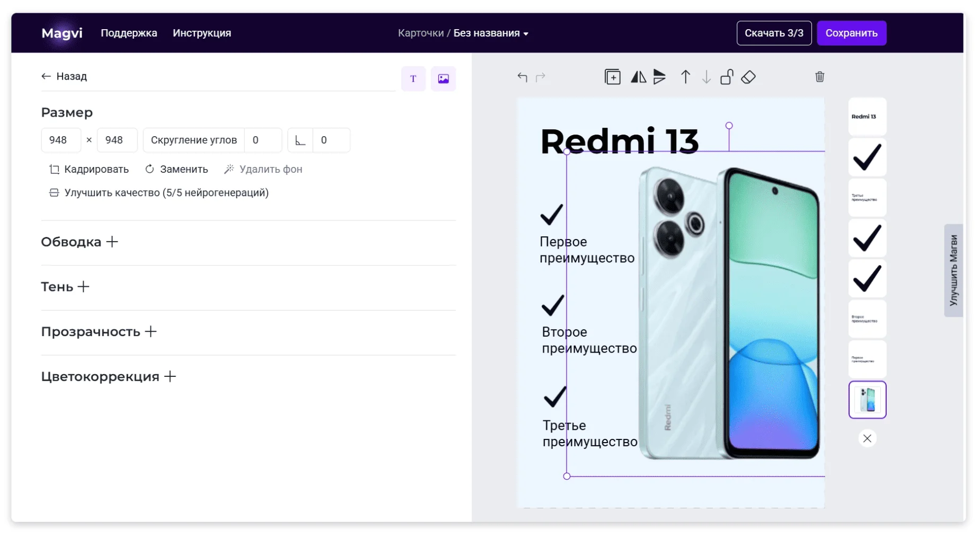980x538 pixels.
Task: Click Улучшить качество neural enhancement
Action: click(x=159, y=192)
